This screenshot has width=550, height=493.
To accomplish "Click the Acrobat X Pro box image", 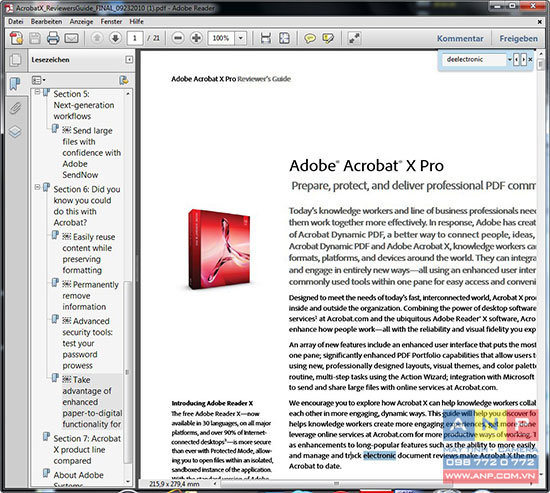I will point(219,249).
